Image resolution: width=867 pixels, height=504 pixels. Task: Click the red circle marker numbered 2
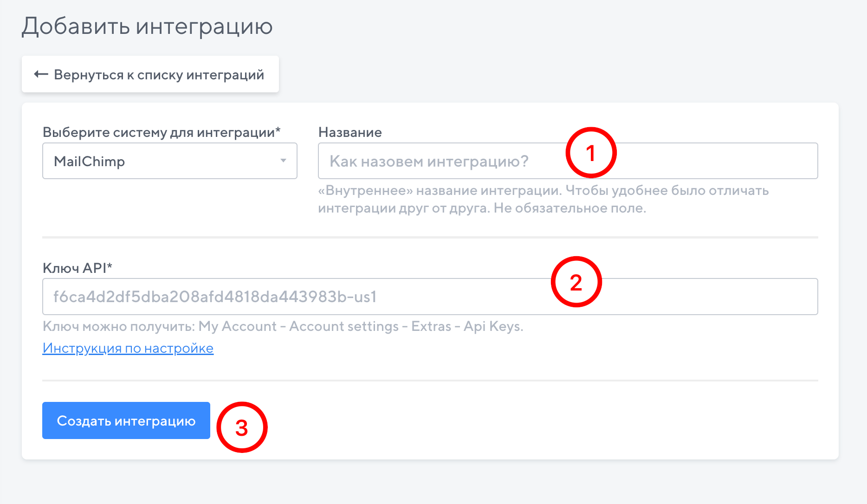(576, 282)
